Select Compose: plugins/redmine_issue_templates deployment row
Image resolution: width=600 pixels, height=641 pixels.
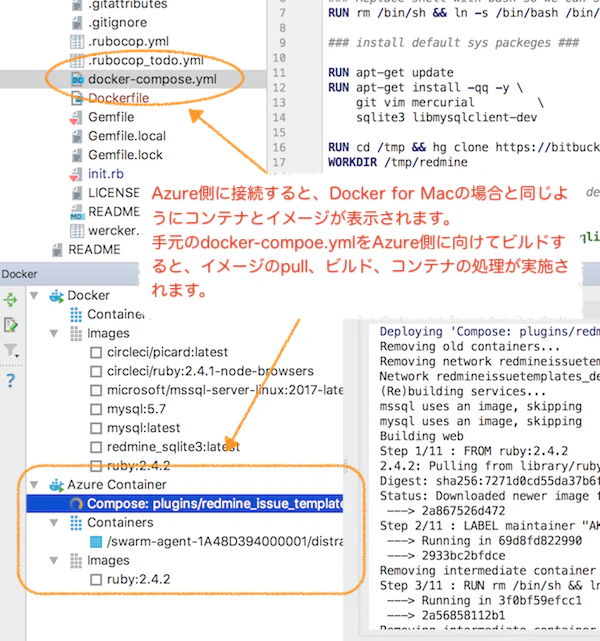tap(185, 504)
